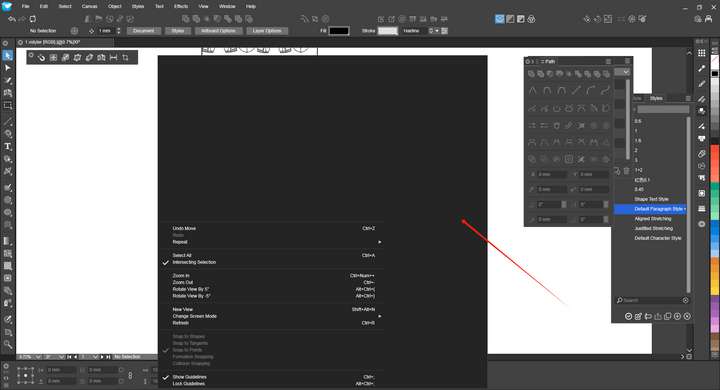Open the Effects menu
The image size is (720, 390).
point(181,6)
